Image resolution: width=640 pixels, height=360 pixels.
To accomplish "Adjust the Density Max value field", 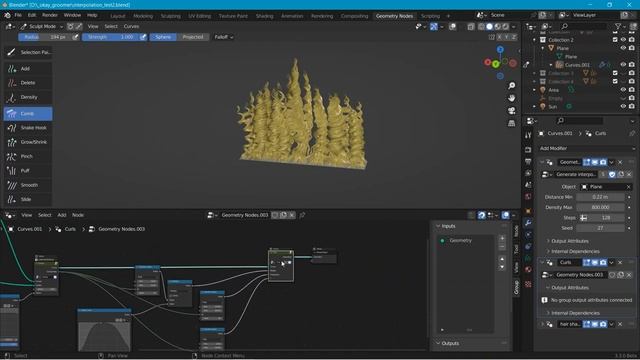I will (x=600, y=207).
